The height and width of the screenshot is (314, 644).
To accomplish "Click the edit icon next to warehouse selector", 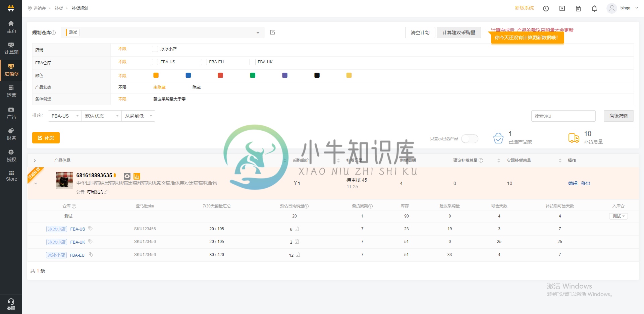I will (272, 32).
